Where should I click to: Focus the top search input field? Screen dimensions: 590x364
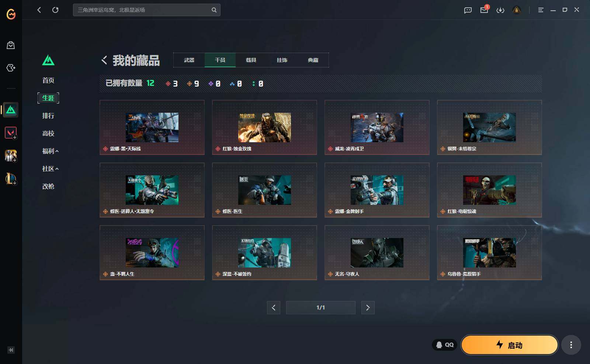point(146,10)
